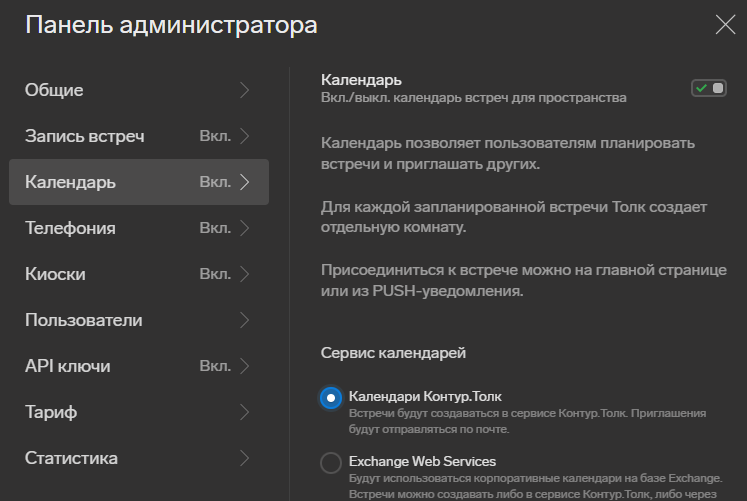Click the Статистика label
The height and width of the screenshot is (501, 747).
tap(71, 458)
